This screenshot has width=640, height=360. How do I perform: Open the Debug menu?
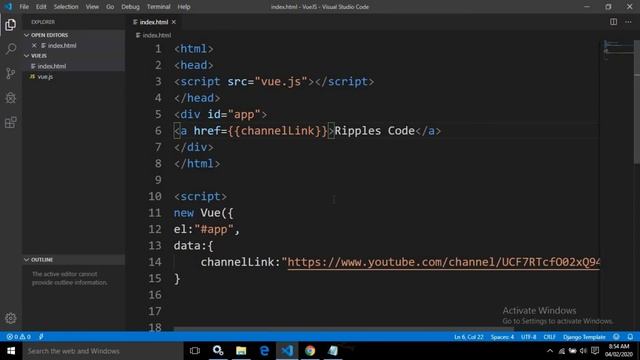coord(130,7)
